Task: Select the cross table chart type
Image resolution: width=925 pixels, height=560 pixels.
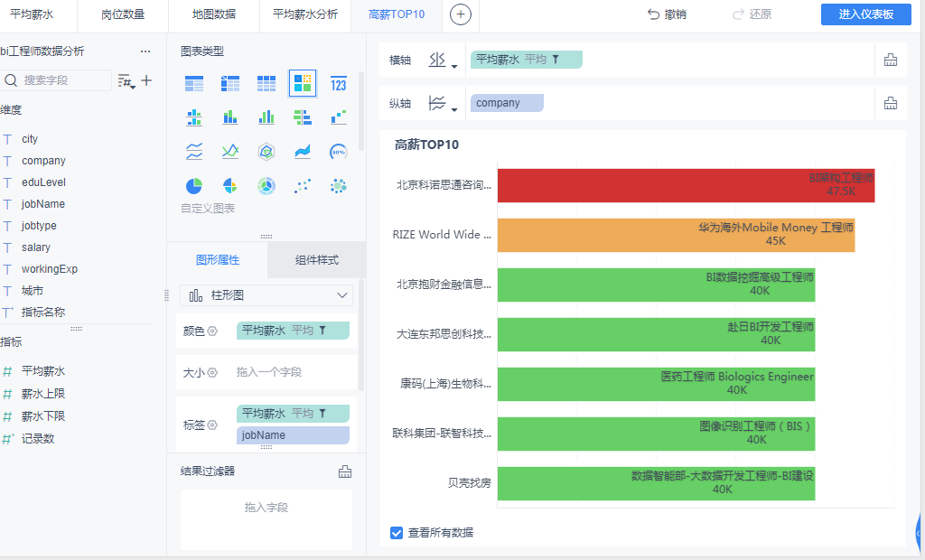Action: [230, 84]
